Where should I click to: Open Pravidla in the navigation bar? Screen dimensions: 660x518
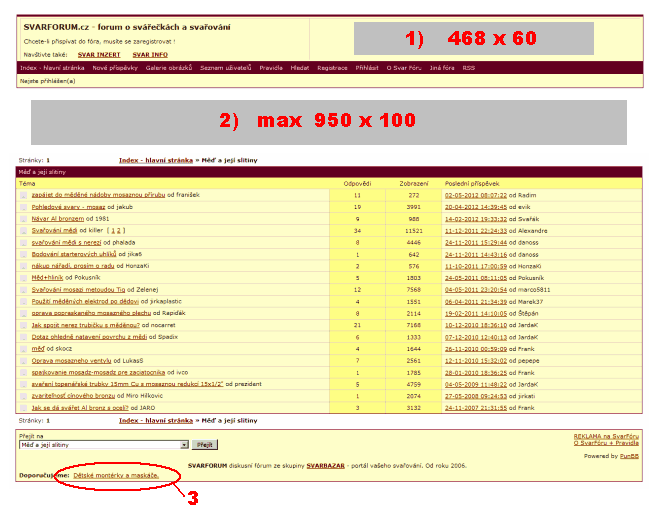pyautogui.click(x=271, y=68)
